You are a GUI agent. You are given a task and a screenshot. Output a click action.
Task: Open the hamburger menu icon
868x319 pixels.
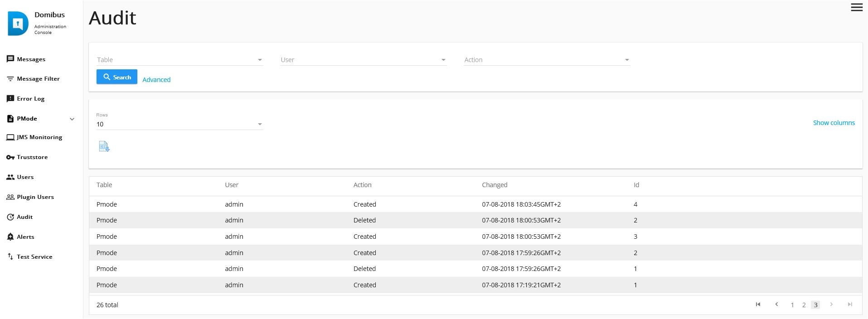[856, 8]
